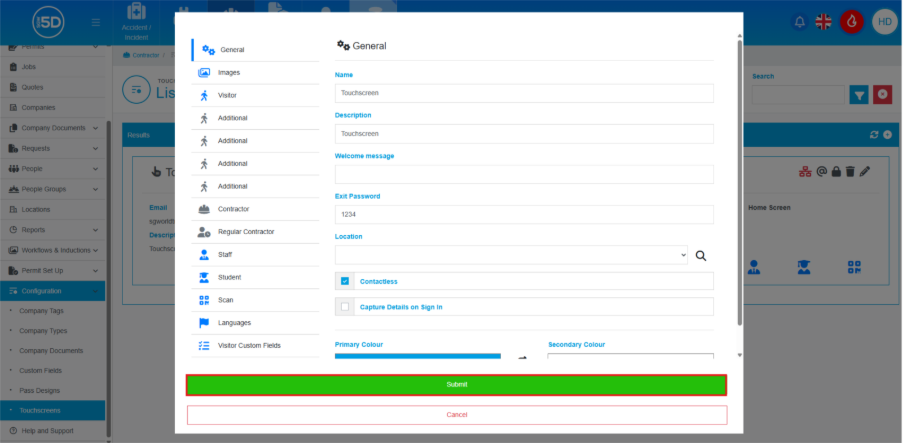903x444 pixels.
Task: Click the Secondary Colour swatch
Action: pos(631,356)
